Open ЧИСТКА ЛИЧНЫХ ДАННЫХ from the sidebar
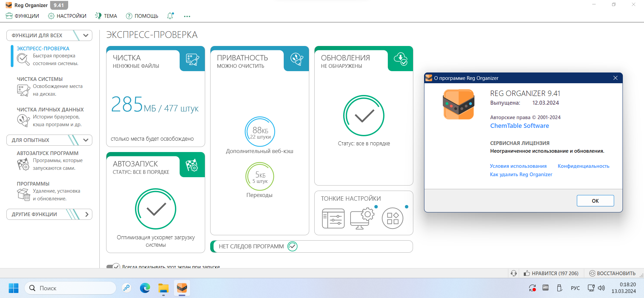 [50, 109]
